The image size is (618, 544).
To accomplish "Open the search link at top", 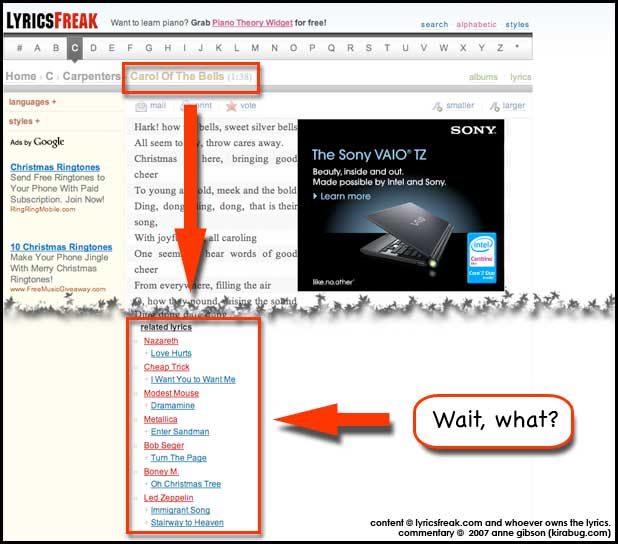I will (434, 24).
